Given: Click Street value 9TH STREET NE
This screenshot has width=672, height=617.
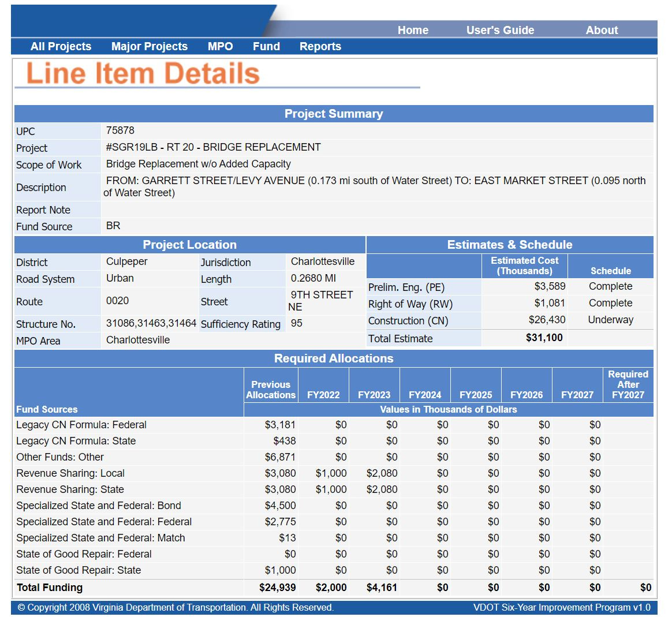Looking at the screenshot, I should tap(320, 301).
